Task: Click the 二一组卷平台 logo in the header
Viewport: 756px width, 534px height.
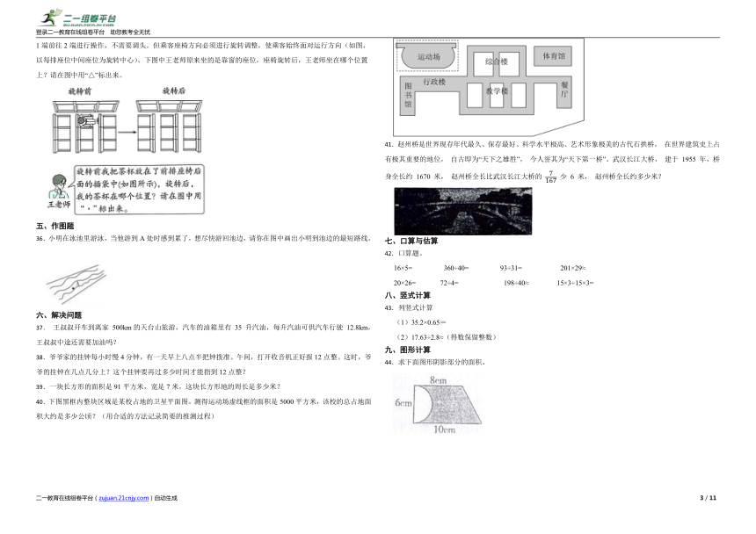Action: (77, 18)
